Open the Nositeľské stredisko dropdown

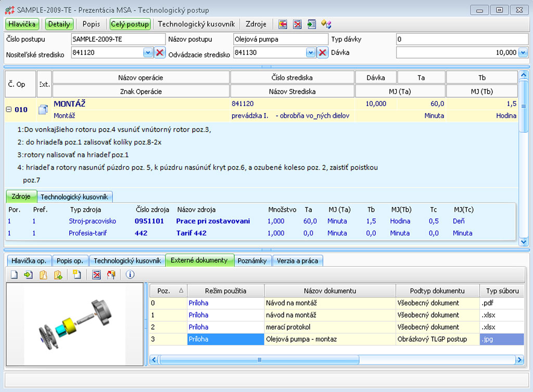point(147,53)
